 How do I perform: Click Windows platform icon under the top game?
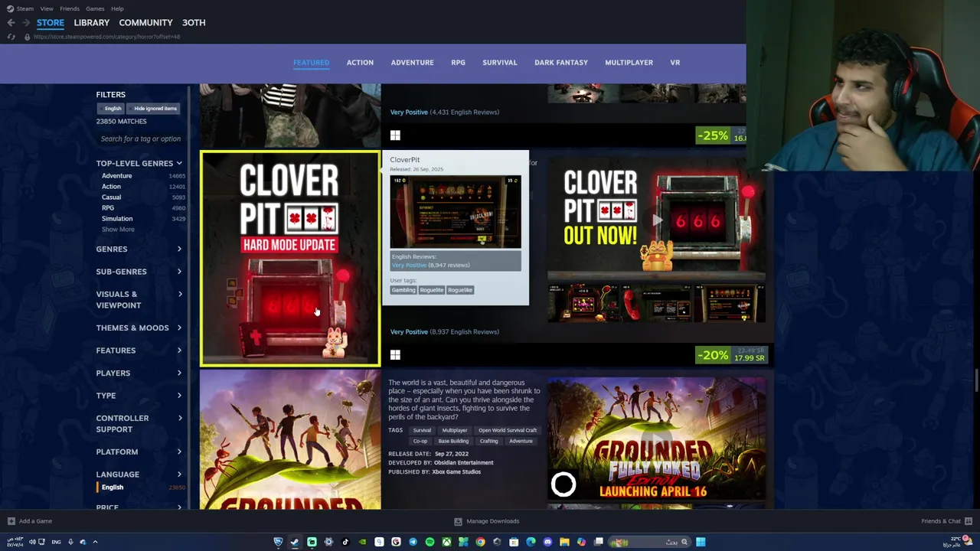395,135
